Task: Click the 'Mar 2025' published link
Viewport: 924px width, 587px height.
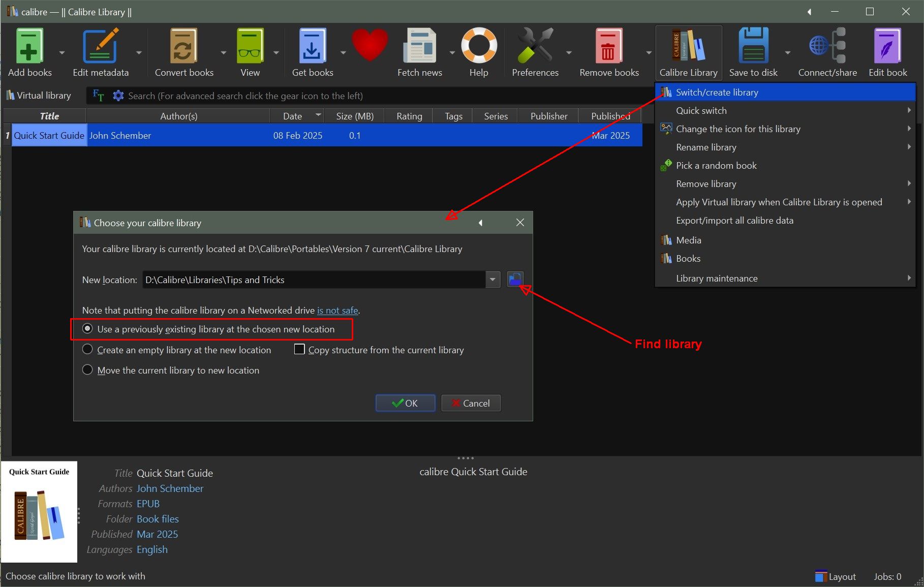Action: [157, 534]
